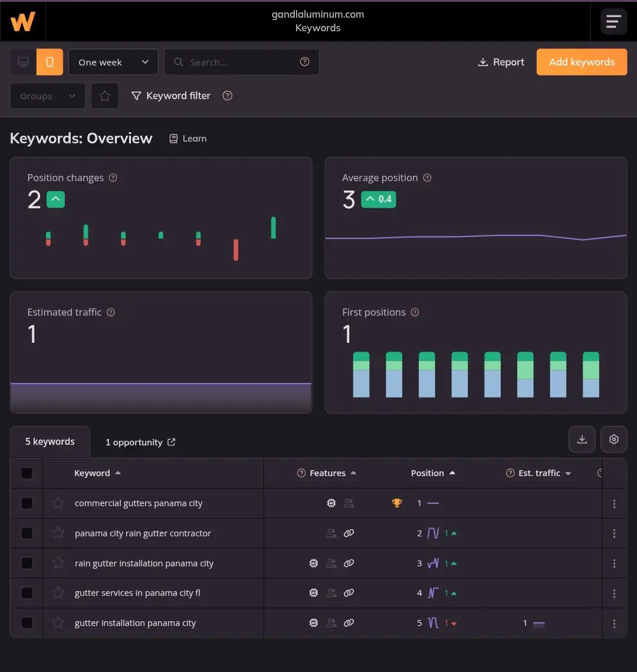Open the Keyword filter

pyautogui.click(x=171, y=96)
